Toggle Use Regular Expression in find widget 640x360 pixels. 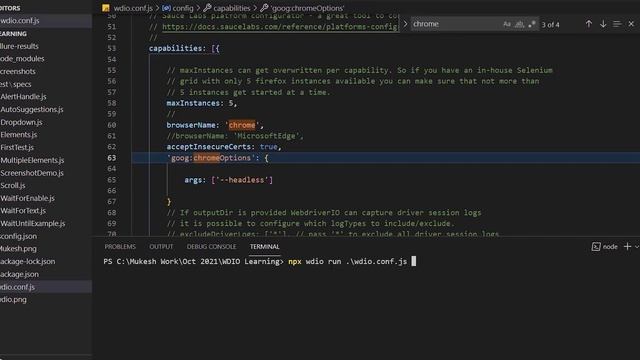[531, 24]
